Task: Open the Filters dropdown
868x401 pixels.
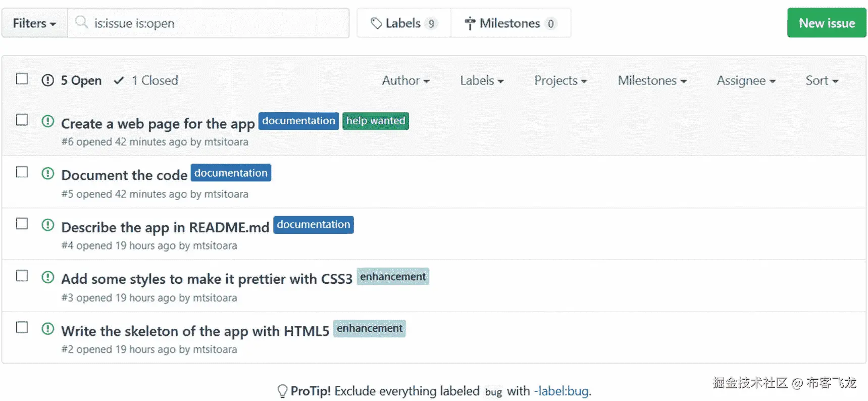Action: pyautogui.click(x=34, y=23)
